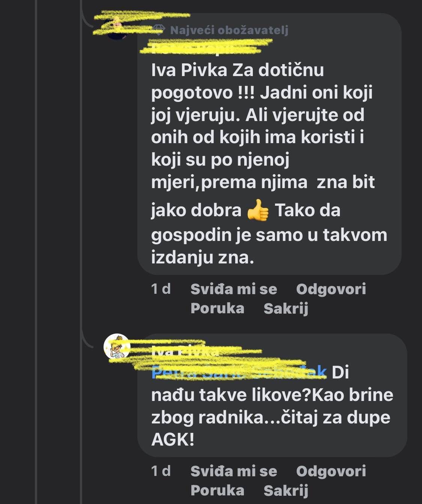Open the '1 d' timestamp under 'AGK!' comment

[161, 471]
